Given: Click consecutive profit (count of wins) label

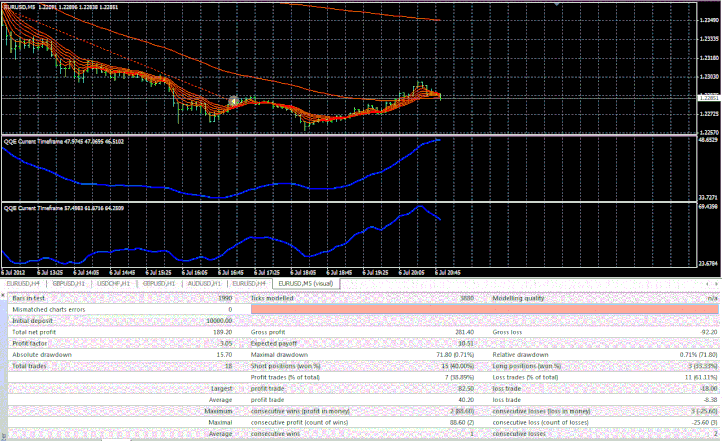Looking at the screenshot, I should point(299,423).
